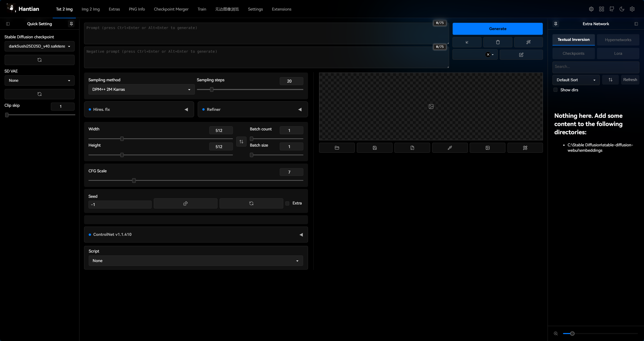Toggle the dark mode moon icon
The image size is (644, 341).
tap(622, 9)
